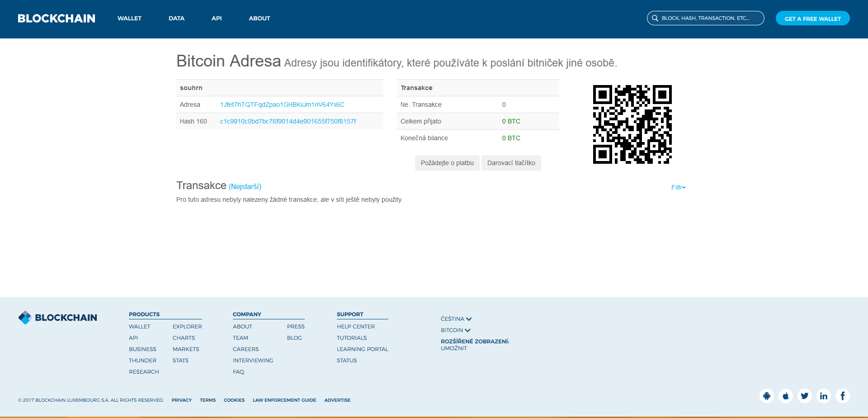Open the Apple app icon link
868x418 pixels.
click(x=786, y=396)
